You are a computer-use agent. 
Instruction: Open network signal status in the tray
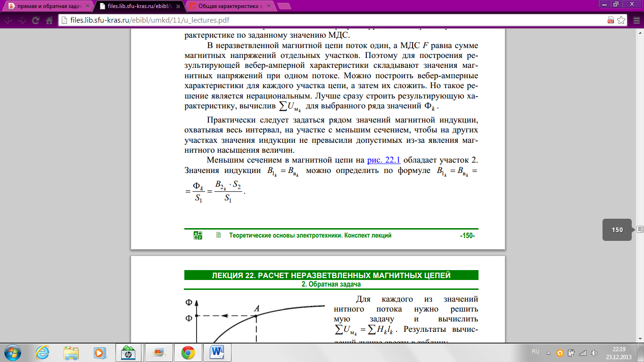pyautogui.click(x=582, y=353)
